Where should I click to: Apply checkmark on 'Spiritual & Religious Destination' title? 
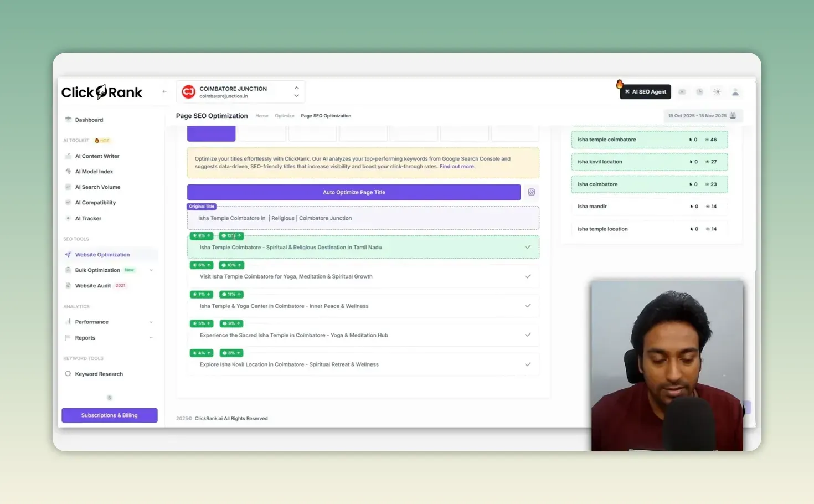click(x=528, y=247)
